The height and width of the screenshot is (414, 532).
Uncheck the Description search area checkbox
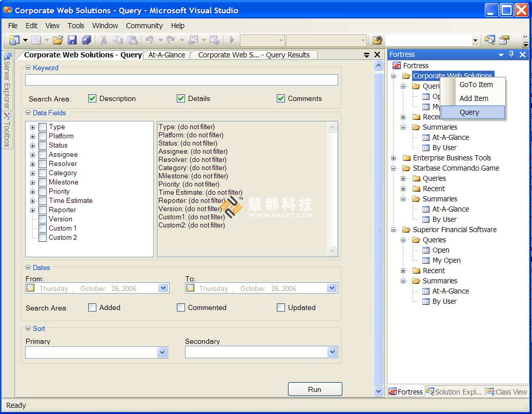tap(92, 98)
